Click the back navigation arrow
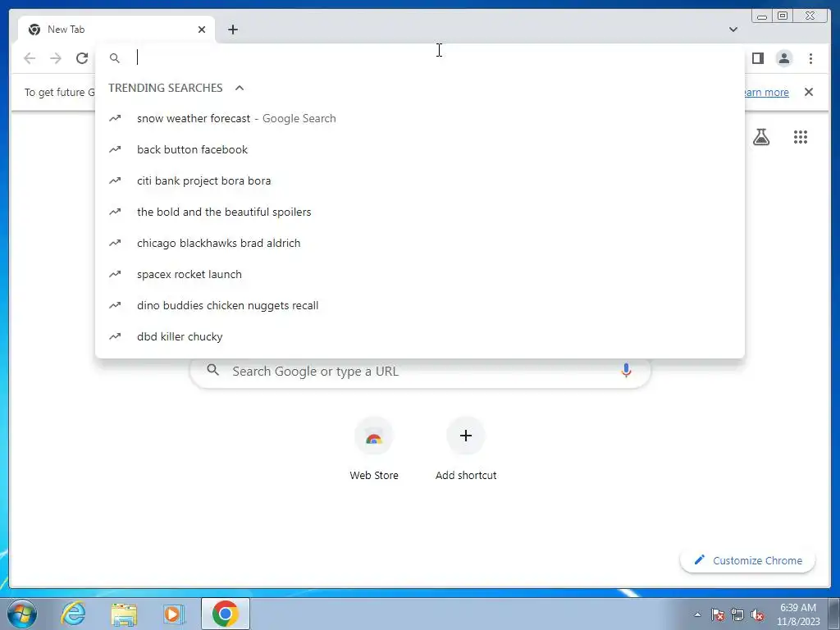 pyautogui.click(x=30, y=58)
